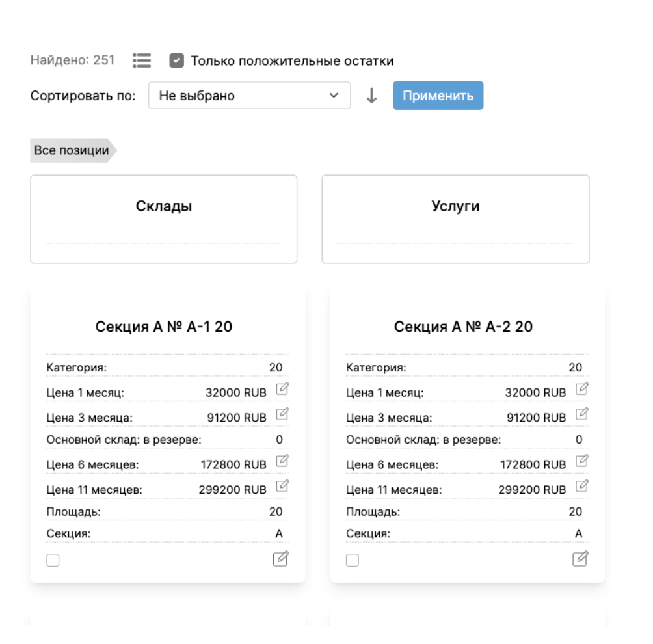This screenshot has width=653, height=644.
Task: Uncheck "Только положительные остатки" checkbox
Action: point(176,60)
